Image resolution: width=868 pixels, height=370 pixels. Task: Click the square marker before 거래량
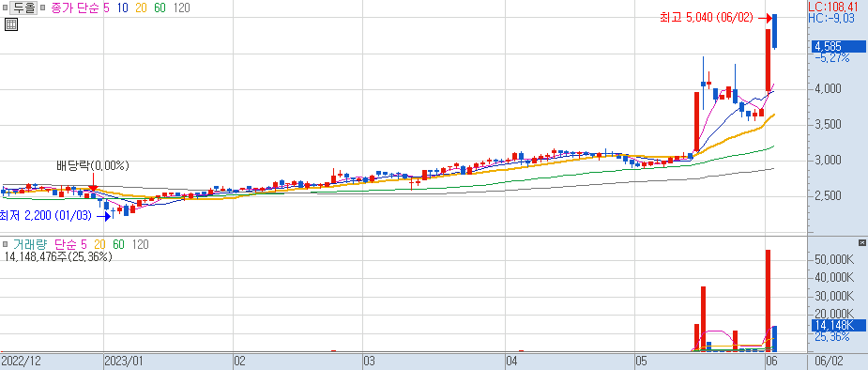[x=5, y=244]
